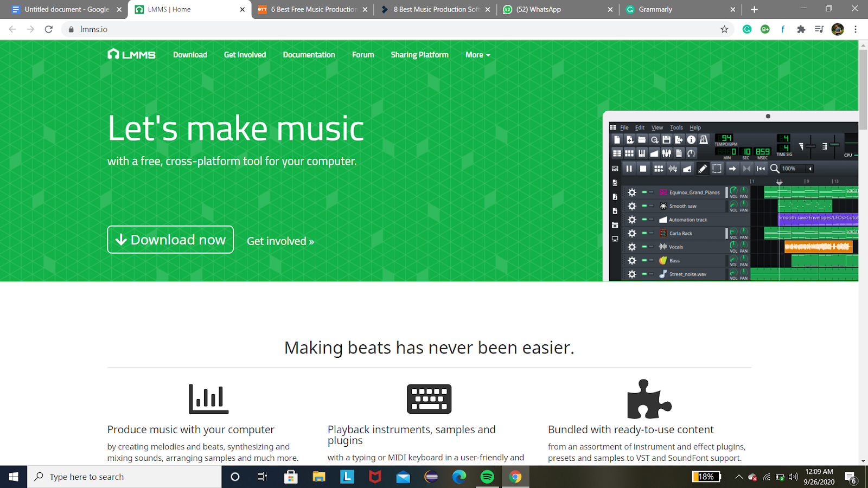Open Task View on the taskbar
Image resolution: width=868 pixels, height=488 pixels.
(x=262, y=477)
